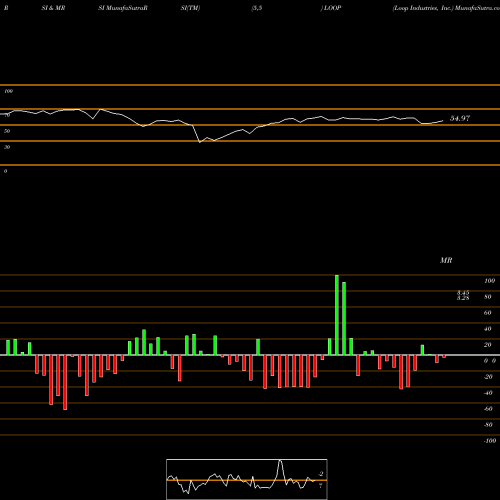Click the '(5,5' period text
This screenshot has height=500, width=500.
click(x=257, y=8)
